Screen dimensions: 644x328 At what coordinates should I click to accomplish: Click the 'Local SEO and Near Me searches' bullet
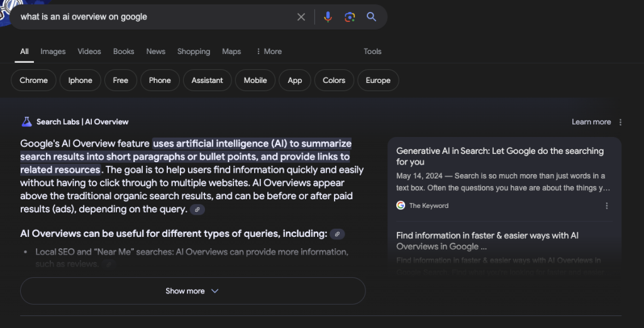tap(192, 258)
